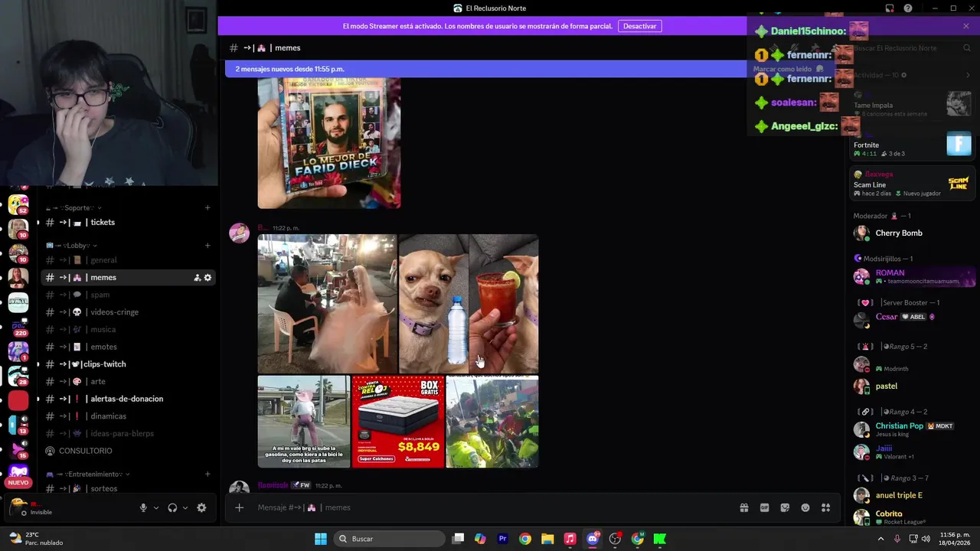Edit memes channel settings gear
This screenshot has height=551, width=980.
click(x=207, y=278)
